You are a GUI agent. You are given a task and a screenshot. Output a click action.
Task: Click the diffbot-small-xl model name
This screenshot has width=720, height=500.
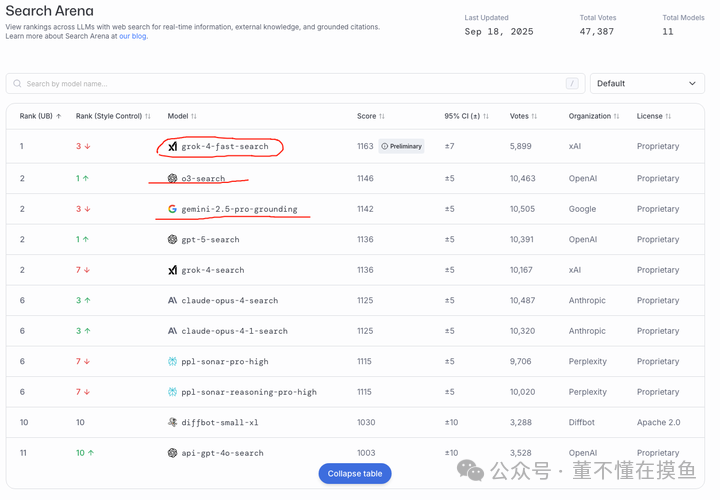[x=219, y=422]
